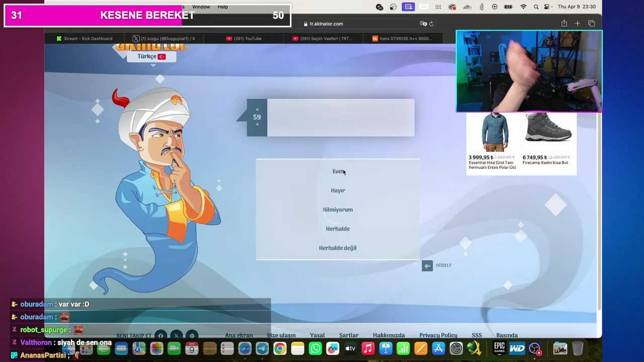Open Spotlight search icon
The image size is (644, 362).
coord(536,7)
